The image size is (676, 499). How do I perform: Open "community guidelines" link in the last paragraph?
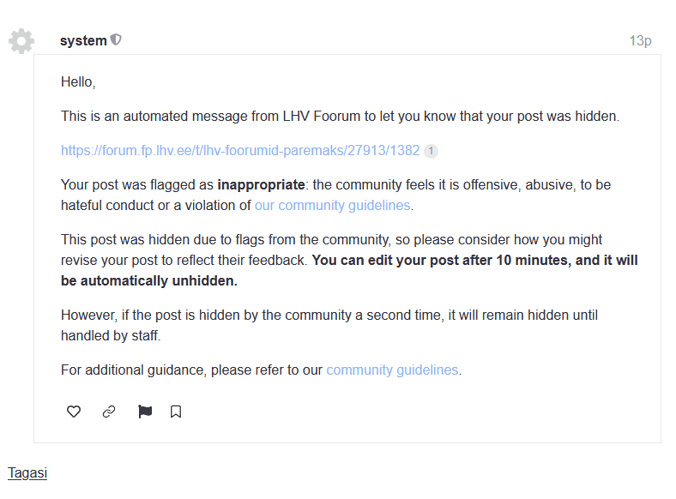(x=392, y=369)
